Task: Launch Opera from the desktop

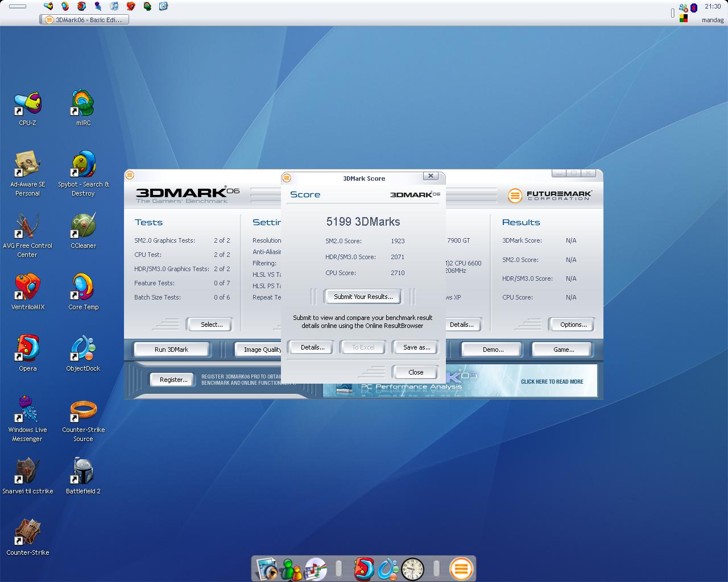Action: 27,353
